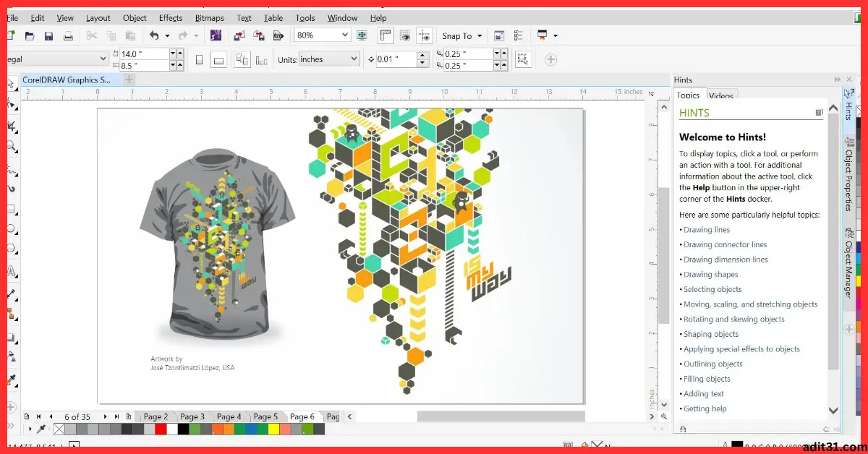Click the No Color X swatch
The height and width of the screenshot is (454, 868).
tap(59, 429)
